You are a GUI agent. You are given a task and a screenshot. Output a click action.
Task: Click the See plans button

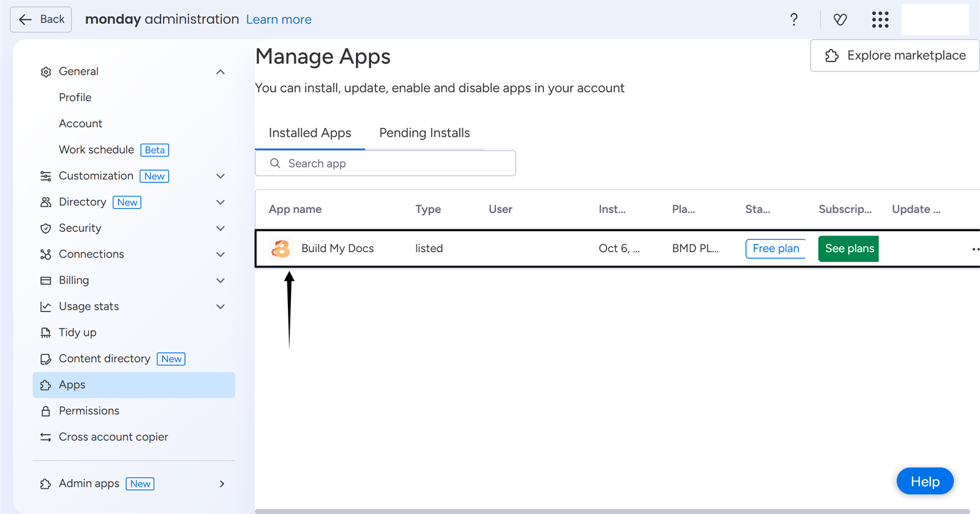[x=849, y=248]
